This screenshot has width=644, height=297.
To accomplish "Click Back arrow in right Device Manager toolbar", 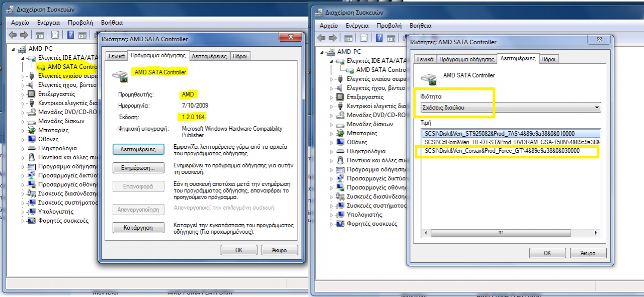I will pos(320,38).
